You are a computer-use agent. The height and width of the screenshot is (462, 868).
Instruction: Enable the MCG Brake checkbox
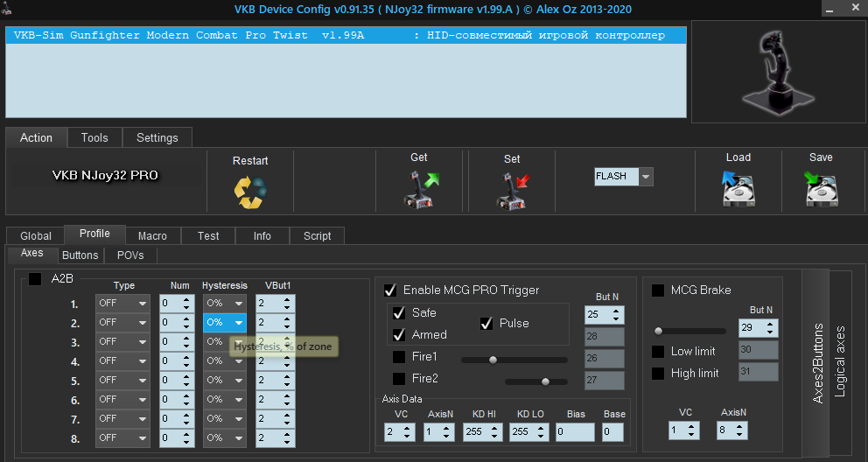[658, 290]
